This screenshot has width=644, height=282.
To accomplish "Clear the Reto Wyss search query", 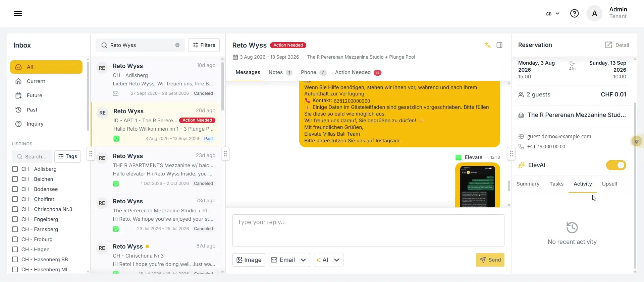I will tap(177, 45).
